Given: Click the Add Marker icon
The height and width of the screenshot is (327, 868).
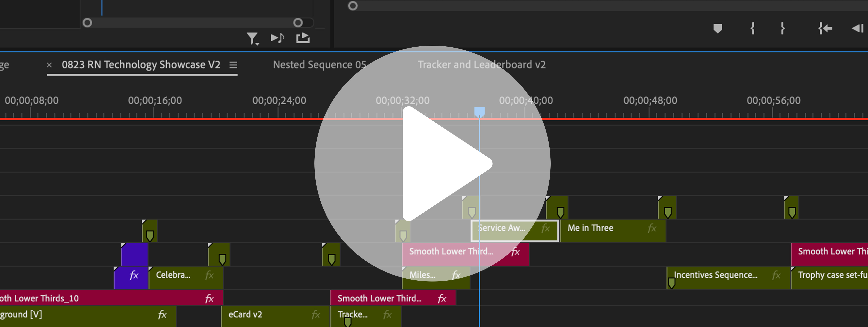Looking at the screenshot, I should [718, 29].
